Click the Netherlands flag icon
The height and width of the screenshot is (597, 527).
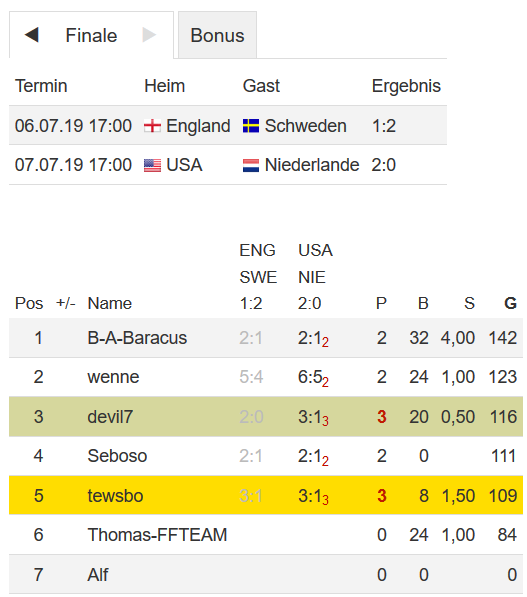tap(251, 165)
